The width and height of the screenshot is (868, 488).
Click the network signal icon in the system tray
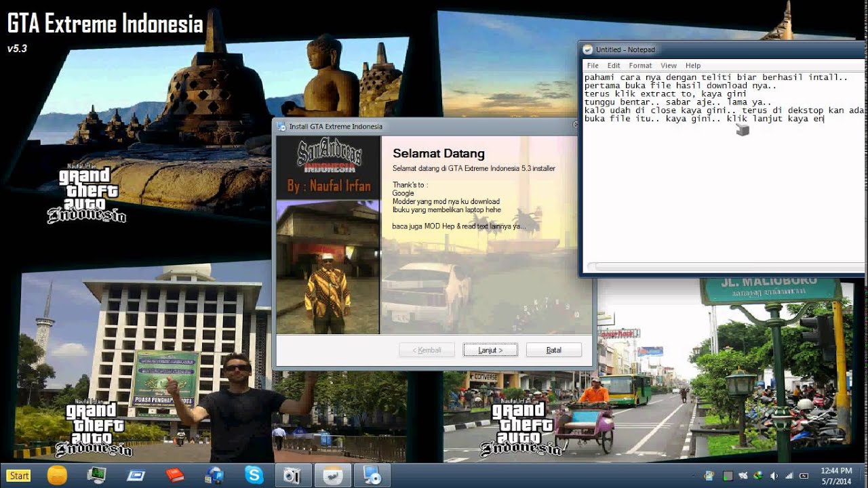[789, 476]
